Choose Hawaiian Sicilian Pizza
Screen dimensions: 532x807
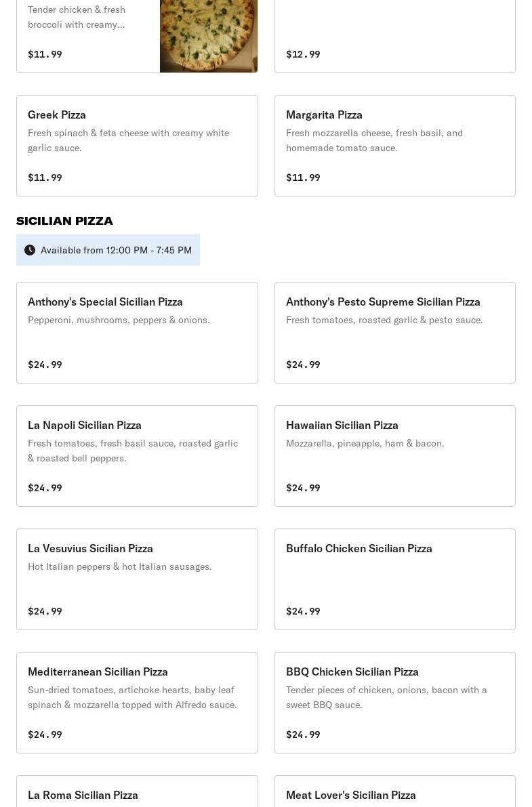(x=394, y=456)
